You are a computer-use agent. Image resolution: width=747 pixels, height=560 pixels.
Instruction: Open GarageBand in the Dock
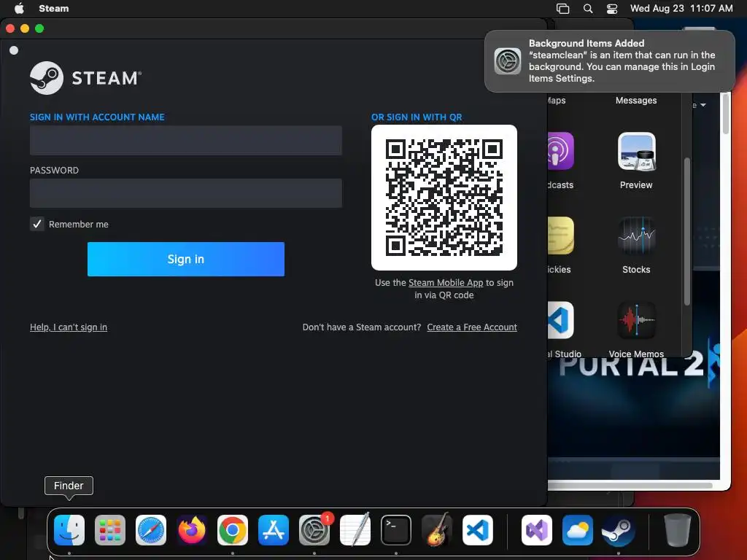pyautogui.click(x=437, y=530)
